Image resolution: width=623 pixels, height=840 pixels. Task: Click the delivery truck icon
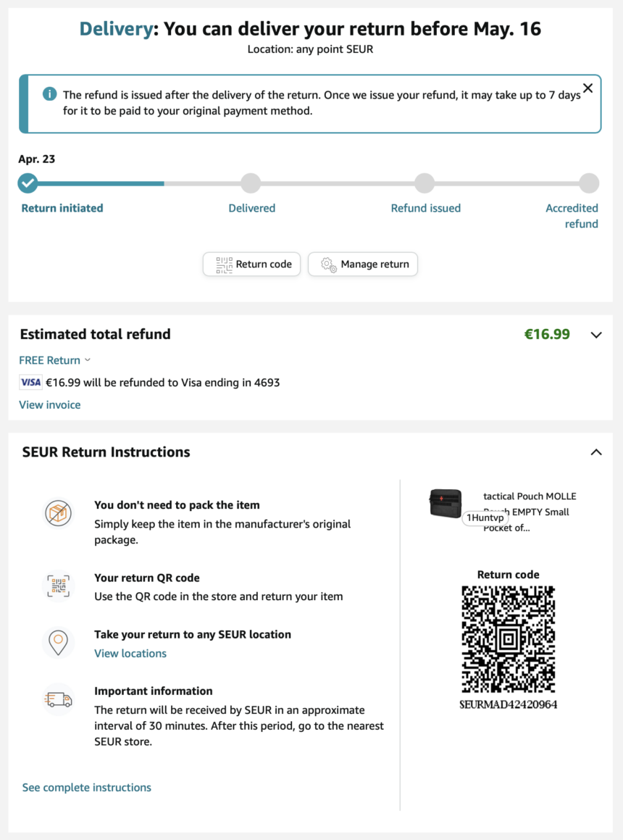tap(58, 699)
